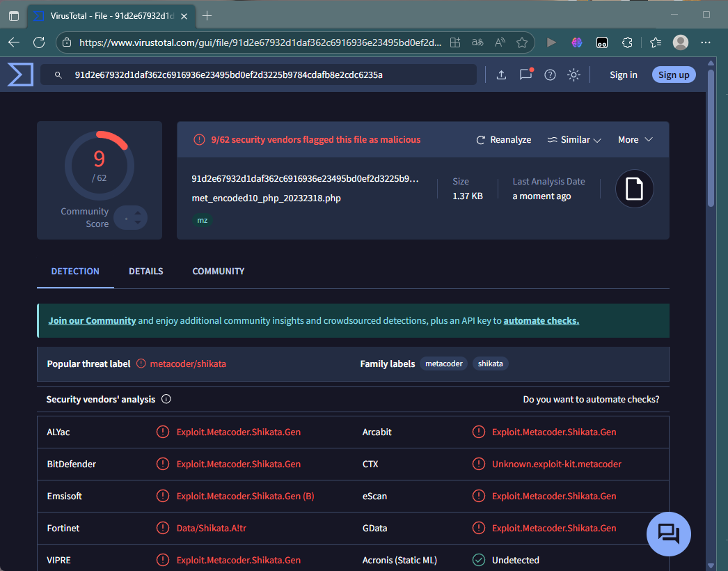Click the hash search input field

pyautogui.click(x=259, y=75)
